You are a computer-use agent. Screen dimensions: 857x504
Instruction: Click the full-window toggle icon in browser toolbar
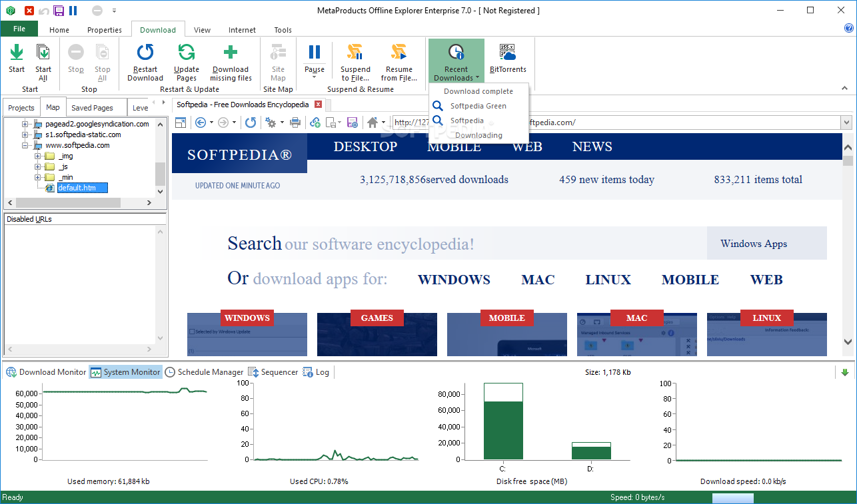tap(181, 123)
